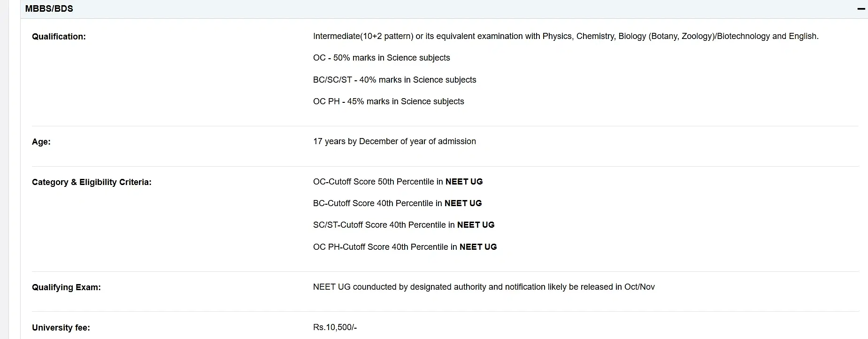Image resolution: width=868 pixels, height=339 pixels.
Task: Click the Qualification label
Action: coord(59,37)
